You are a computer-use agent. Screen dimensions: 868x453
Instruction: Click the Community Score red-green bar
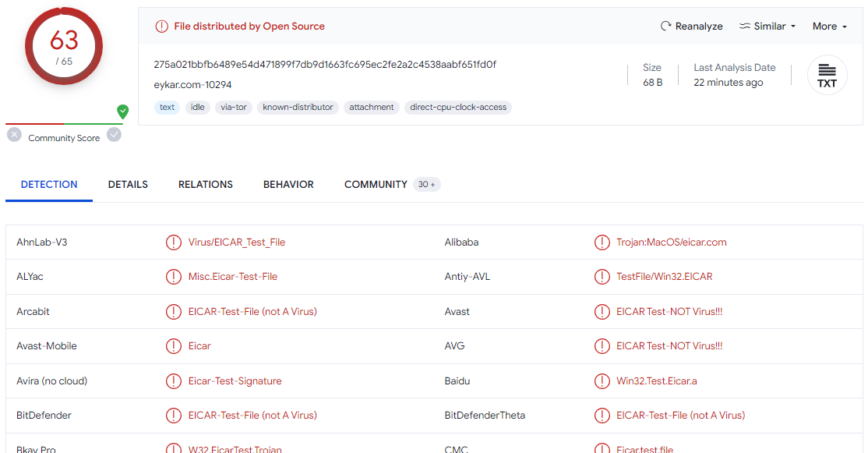[x=64, y=124]
